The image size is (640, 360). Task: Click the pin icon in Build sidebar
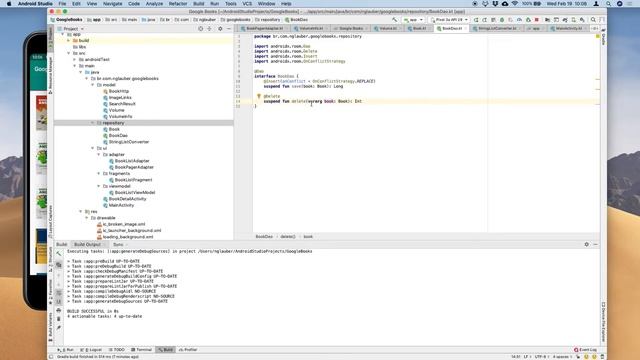(x=59, y=328)
